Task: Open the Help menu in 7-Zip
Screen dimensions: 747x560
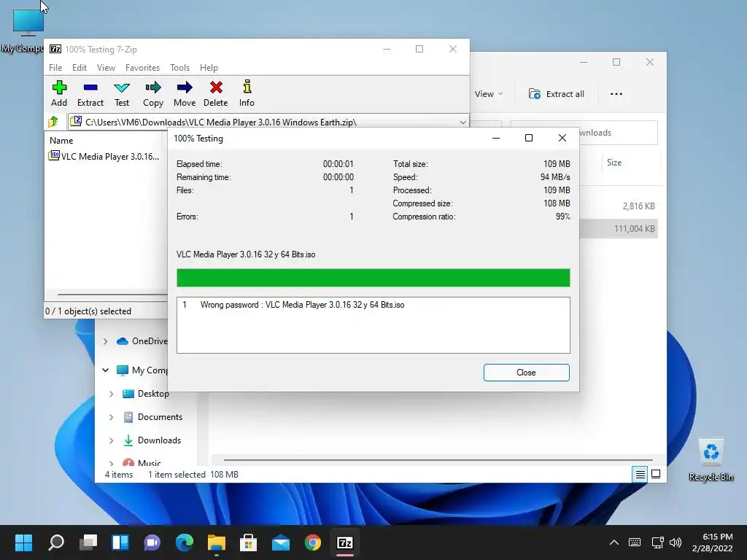Action: pyautogui.click(x=209, y=68)
